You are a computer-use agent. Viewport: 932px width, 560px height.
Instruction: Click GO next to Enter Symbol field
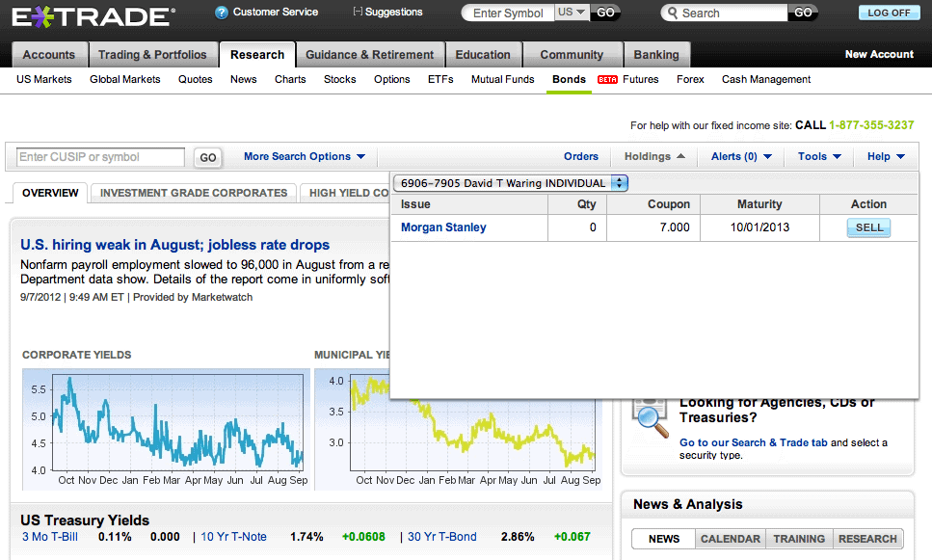click(x=605, y=13)
